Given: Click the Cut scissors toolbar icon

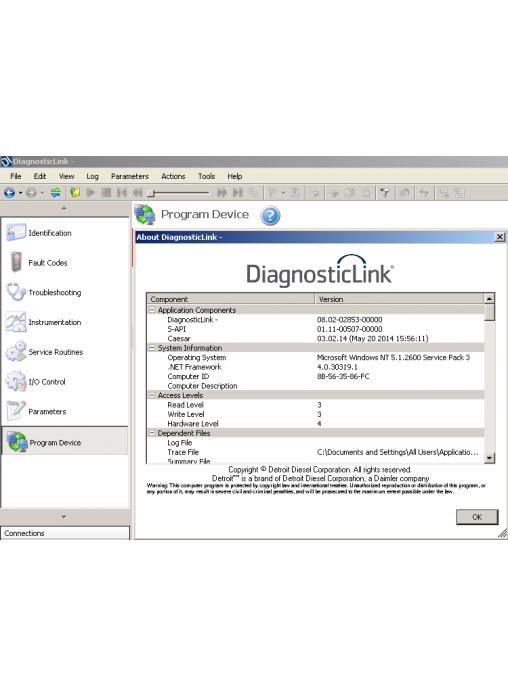Looking at the screenshot, I should 334,193.
